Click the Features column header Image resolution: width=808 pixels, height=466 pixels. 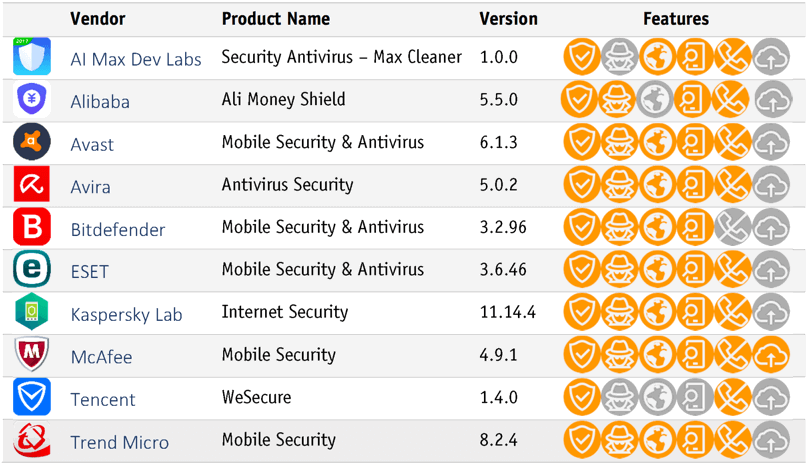click(x=676, y=19)
